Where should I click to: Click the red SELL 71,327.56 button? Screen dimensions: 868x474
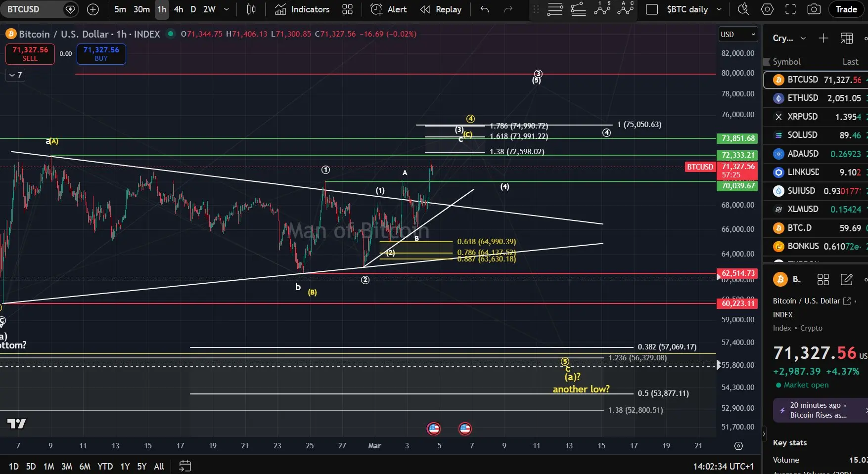(x=30, y=54)
